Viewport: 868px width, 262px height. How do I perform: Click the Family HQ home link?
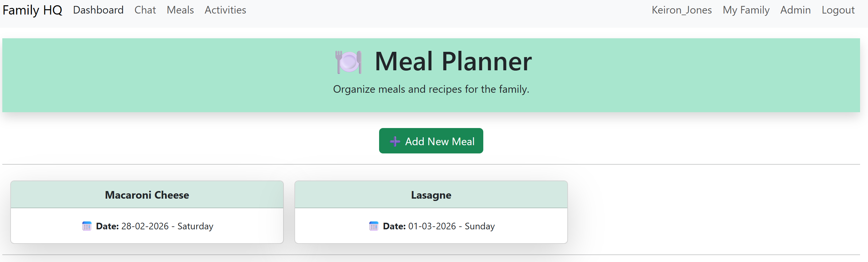pyautogui.click(x=32, y=10)
